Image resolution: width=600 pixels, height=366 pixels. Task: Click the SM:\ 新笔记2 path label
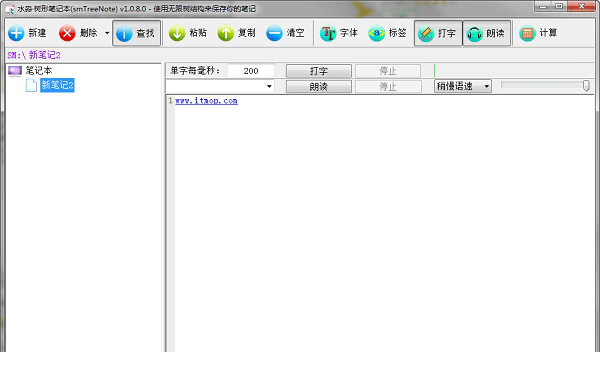click(34, 55)
